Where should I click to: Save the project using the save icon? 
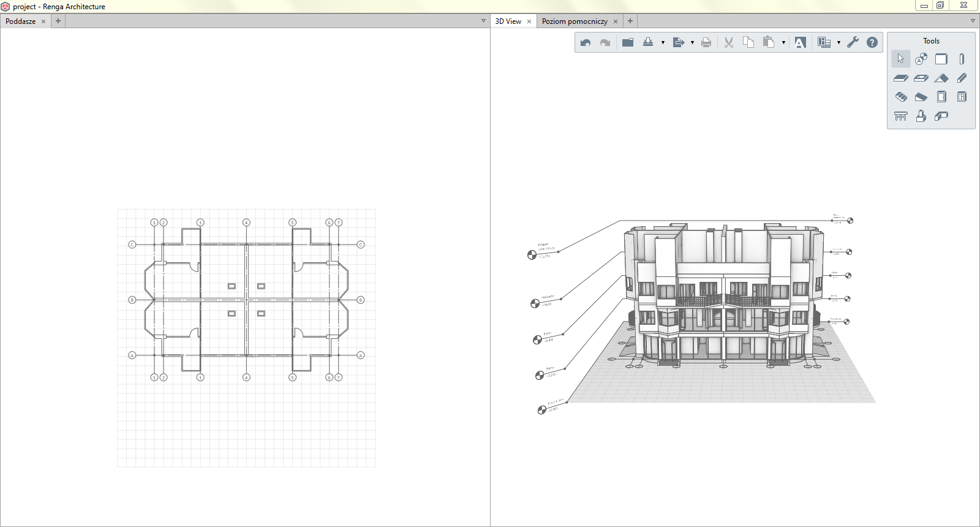click(648, 42)
